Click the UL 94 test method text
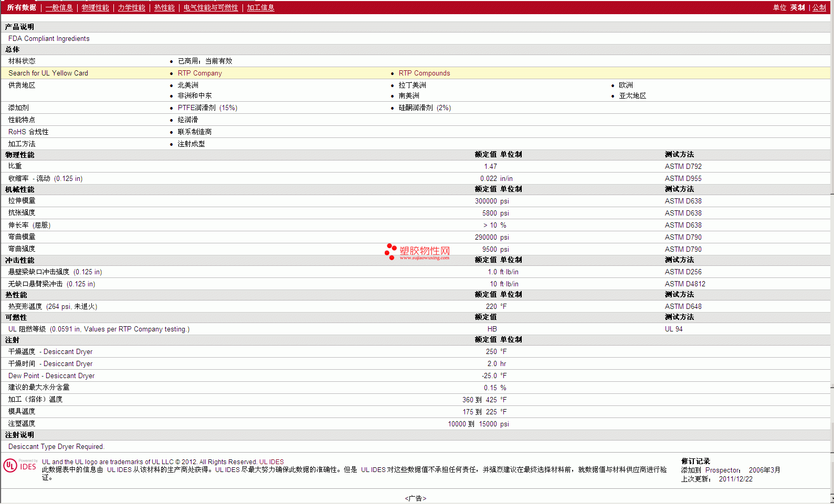 coord(674,329)
